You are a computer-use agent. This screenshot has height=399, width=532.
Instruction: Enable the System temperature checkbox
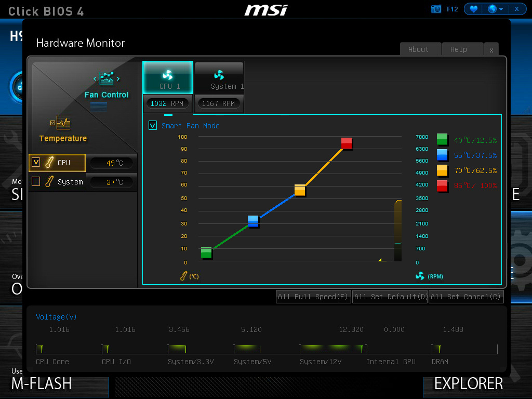pos(36,181)
